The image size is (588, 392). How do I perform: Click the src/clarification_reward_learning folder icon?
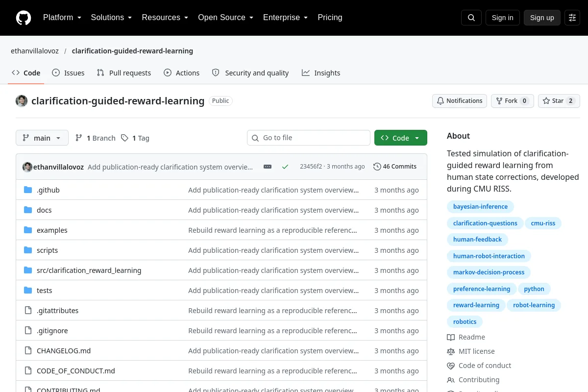click(x=28, y=270)
